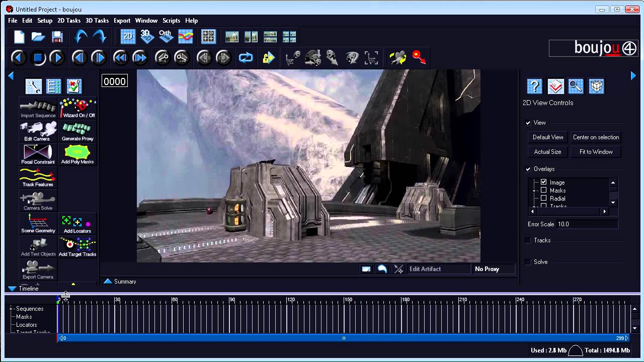This screenshot has height=362, width=644.
Task: Open the magnifier view controls icon
Action: (576, 86)
